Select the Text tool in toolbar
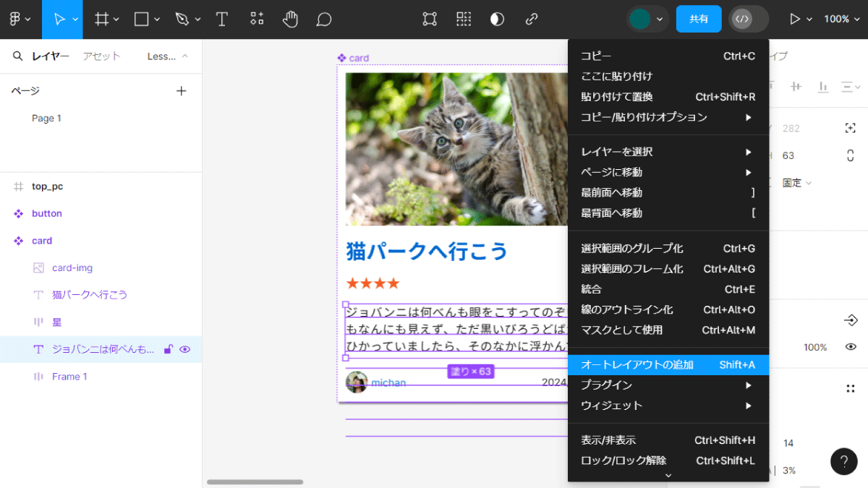 click(222, 20)
